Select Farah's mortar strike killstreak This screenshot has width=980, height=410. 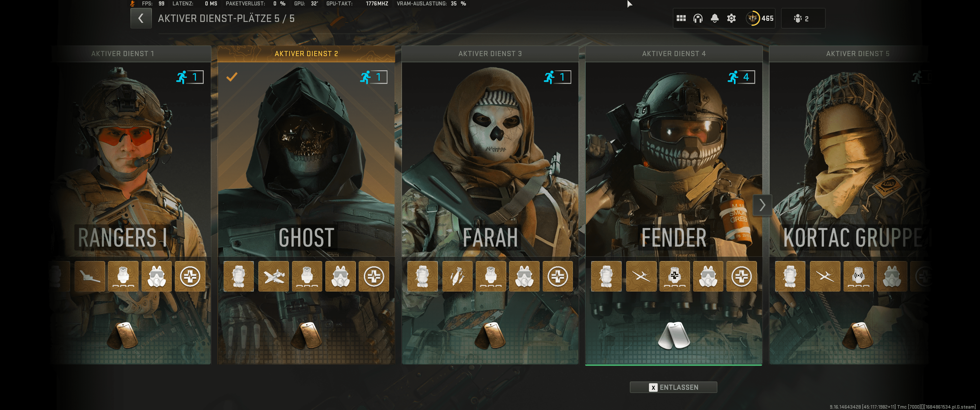[457, 276]
